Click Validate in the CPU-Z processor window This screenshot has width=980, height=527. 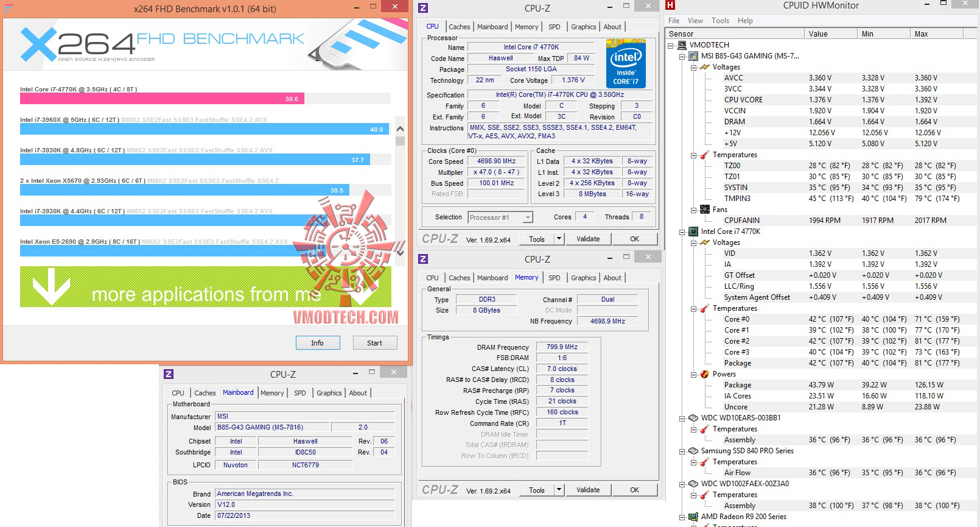[588, 239]
